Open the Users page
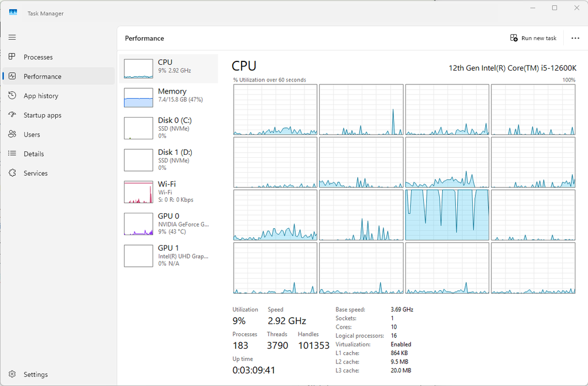 32,134
